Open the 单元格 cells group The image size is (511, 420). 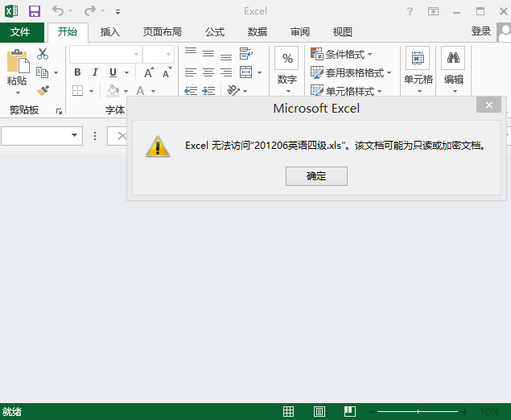pos(418,70)
